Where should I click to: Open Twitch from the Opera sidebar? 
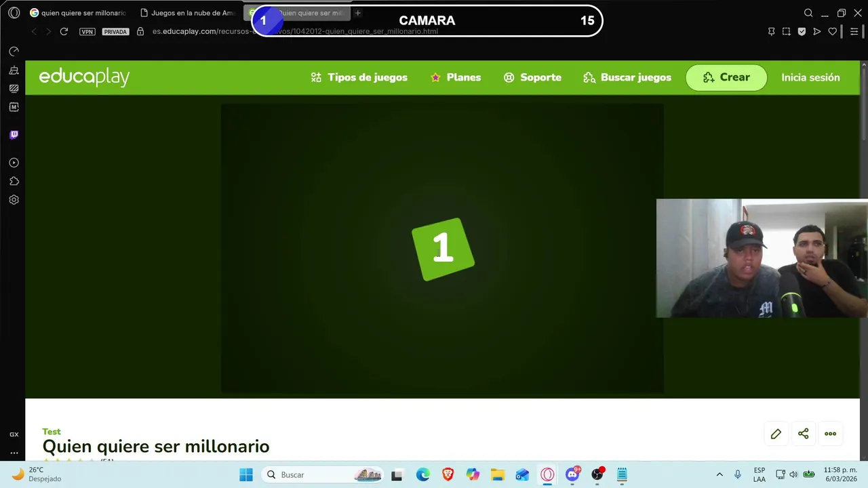pyautogui.click(x=14, y=135)
